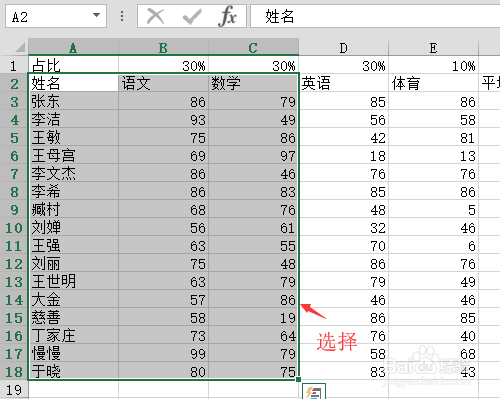Click the formula bar options dots handle
Image resolution: width=500 pixels, height=399 pixels.
[122, 16]
